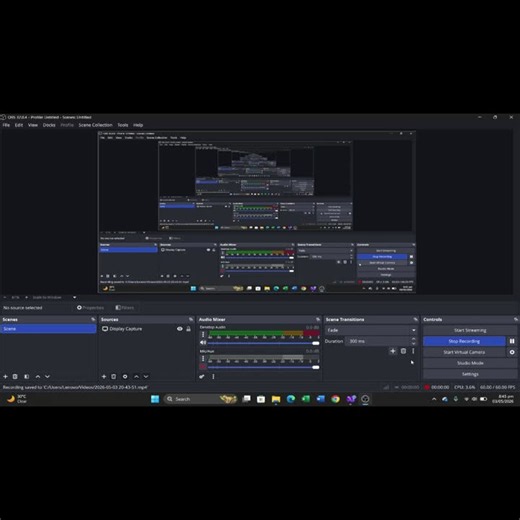Screen dimensions: 520x520
Task: Remove scene transition with trash icon
Action: pyautogui.click(x=403, y=351)
